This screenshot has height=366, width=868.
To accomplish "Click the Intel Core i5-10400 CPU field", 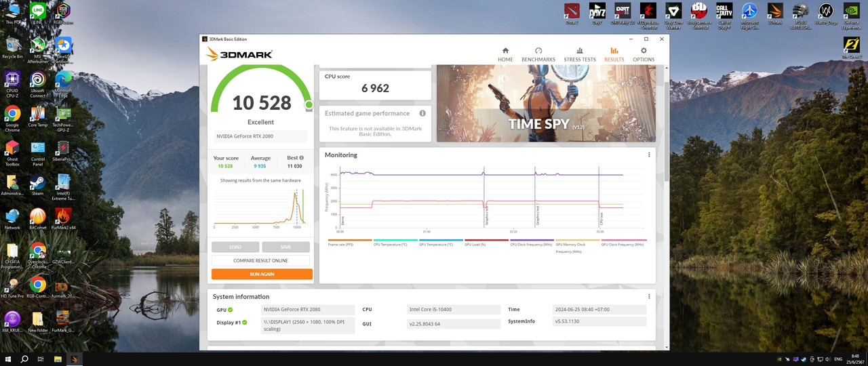I will point(452,309).
